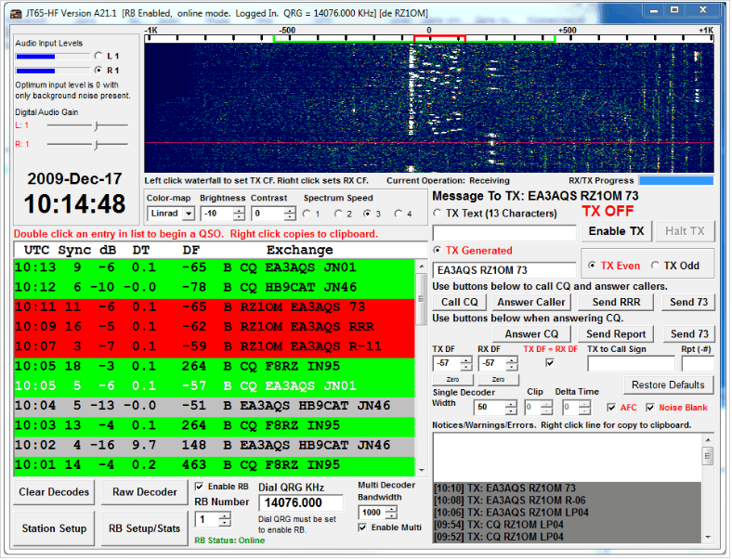The width and height of the screenshot is (732, 560).
Task: Decrease Contrast with the down arrow
Action: (x=290, y=217)
